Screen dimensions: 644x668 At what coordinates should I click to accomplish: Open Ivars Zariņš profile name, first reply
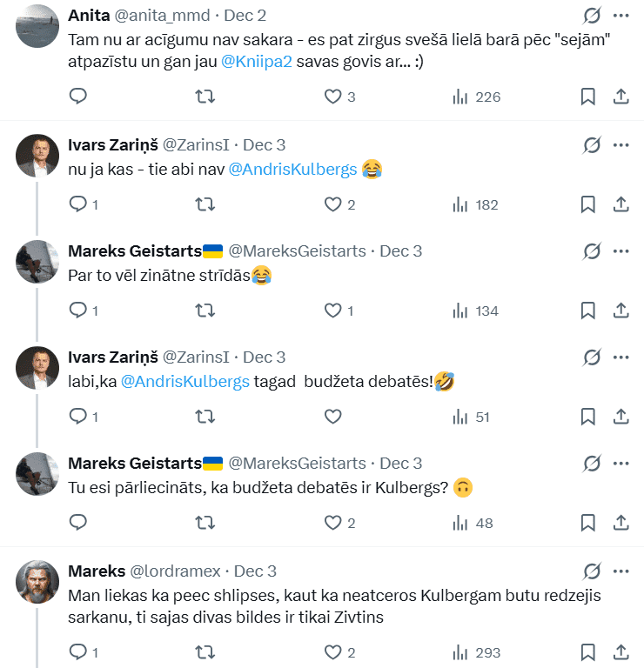[x=112, y=144]
